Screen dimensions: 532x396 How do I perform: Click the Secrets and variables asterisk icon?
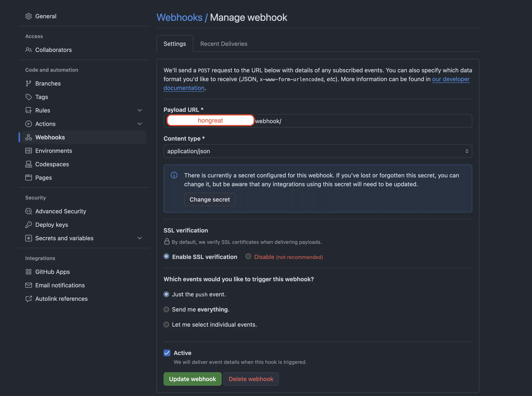click(x=29, y=238)
